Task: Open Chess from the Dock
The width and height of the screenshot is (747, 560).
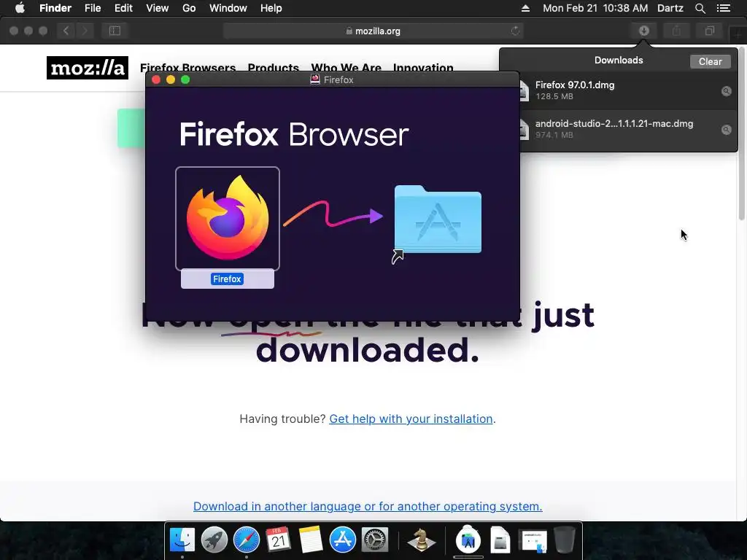Action: click(421, 540)
